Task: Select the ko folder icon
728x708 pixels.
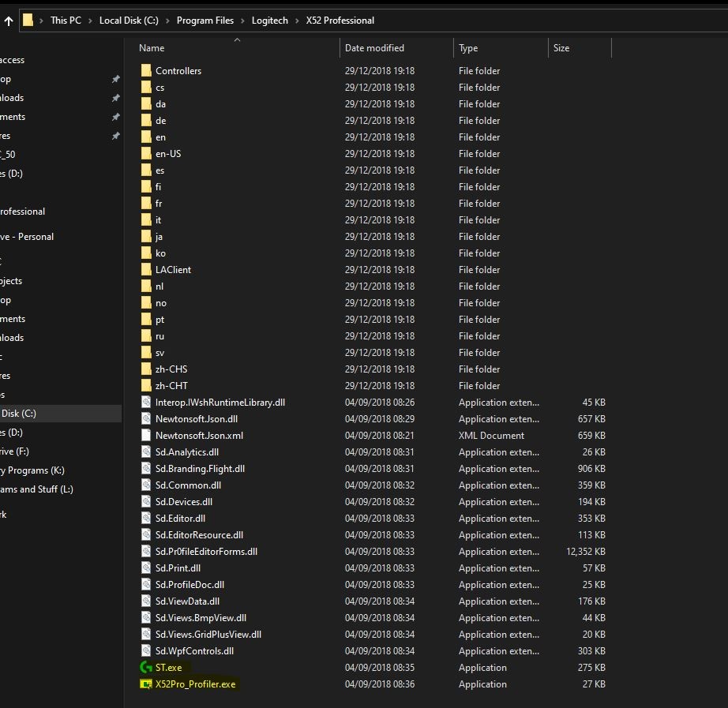Action: pyautogui.click(x=146, y=253)
